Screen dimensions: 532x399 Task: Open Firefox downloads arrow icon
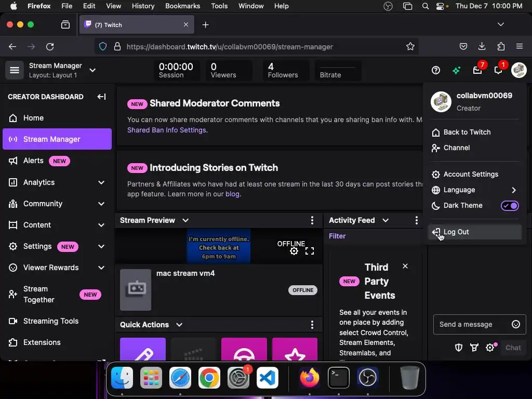pos(482,46)
